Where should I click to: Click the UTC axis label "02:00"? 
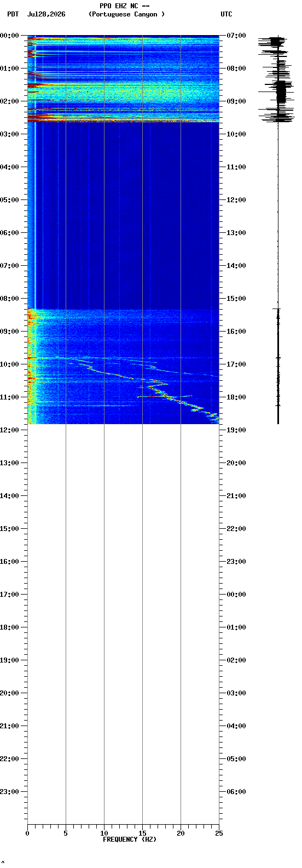tap(236, 660)
